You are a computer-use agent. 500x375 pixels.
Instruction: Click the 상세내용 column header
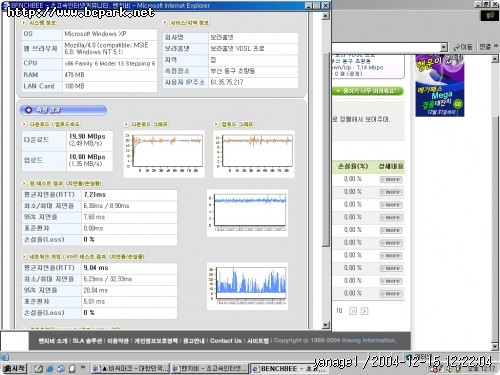click(x=391, y=166)
